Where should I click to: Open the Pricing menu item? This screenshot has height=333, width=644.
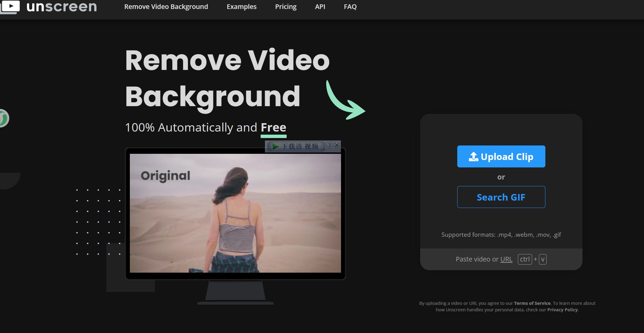click(286, 6)
